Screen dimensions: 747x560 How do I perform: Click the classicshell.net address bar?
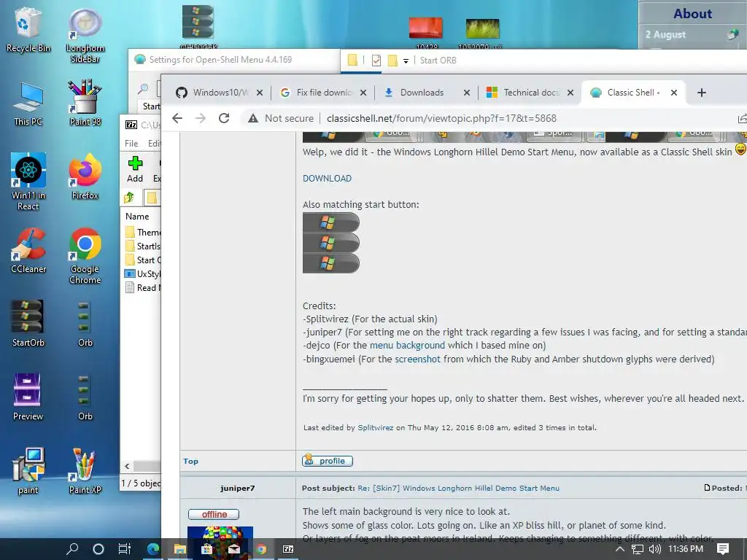[441, 118]
